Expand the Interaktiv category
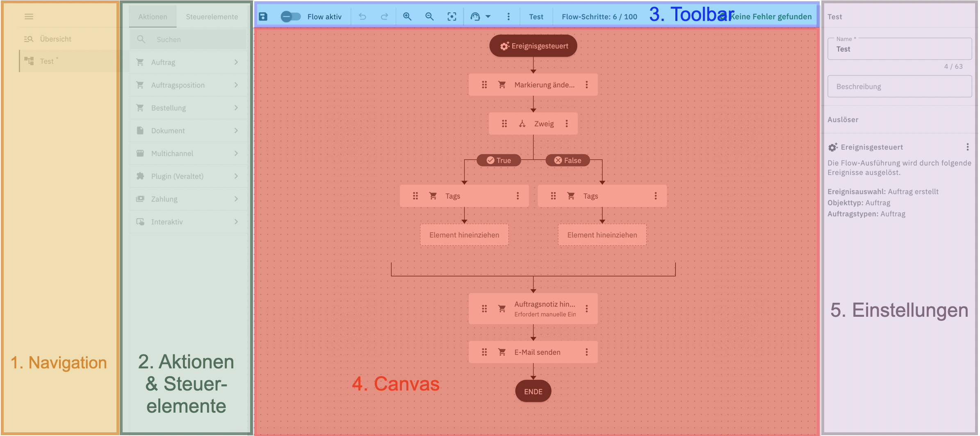980x436 pixels. (189, 222)
